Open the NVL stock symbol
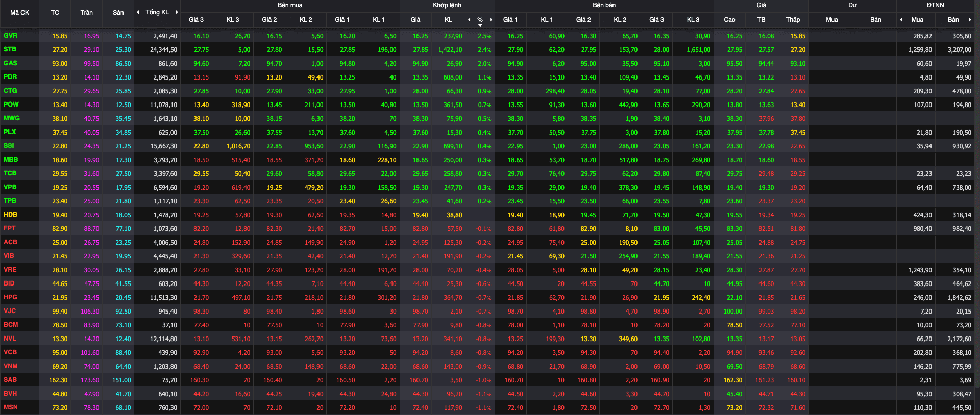The width and height of the screenshot is (980, 415). [10, 339]
